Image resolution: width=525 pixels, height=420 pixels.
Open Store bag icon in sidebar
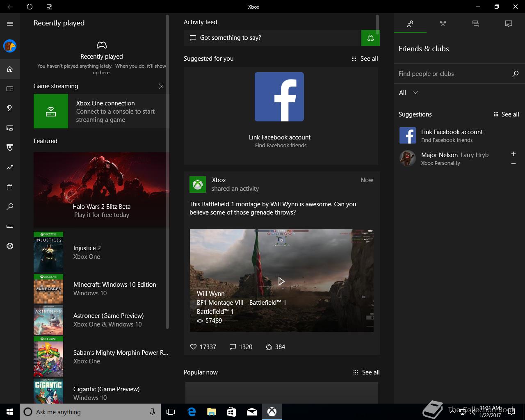coord(10,187)
